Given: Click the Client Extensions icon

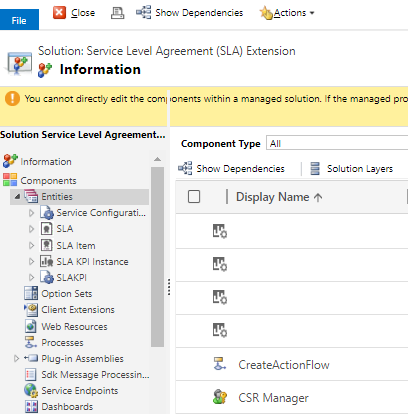Looking at the screenshot, I should point(31,310).
